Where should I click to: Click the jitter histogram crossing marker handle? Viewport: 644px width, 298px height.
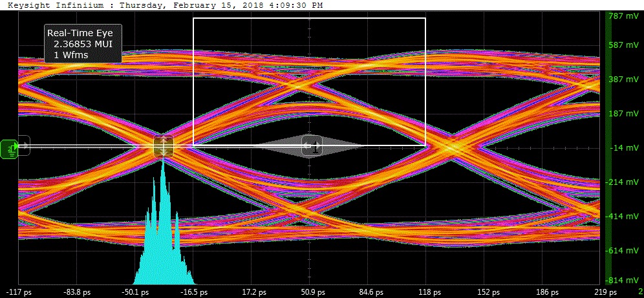[164, 146]
